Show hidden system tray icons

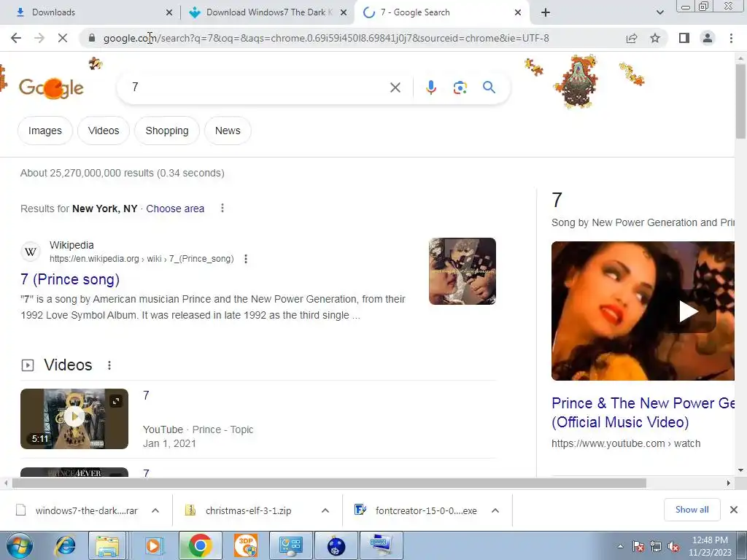[x=620, y=547]
